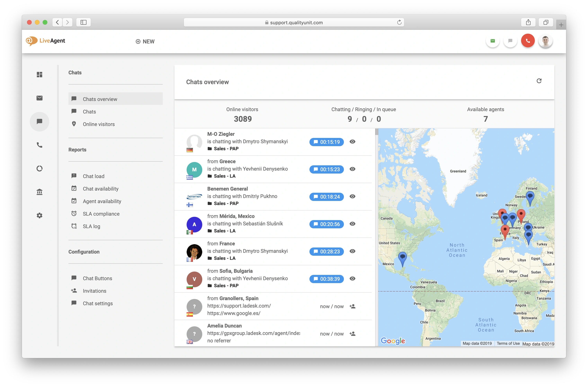The image size is (588, 387).
Task: Open the 00:28:23 chat timer badge
Action: pos(326,252)
